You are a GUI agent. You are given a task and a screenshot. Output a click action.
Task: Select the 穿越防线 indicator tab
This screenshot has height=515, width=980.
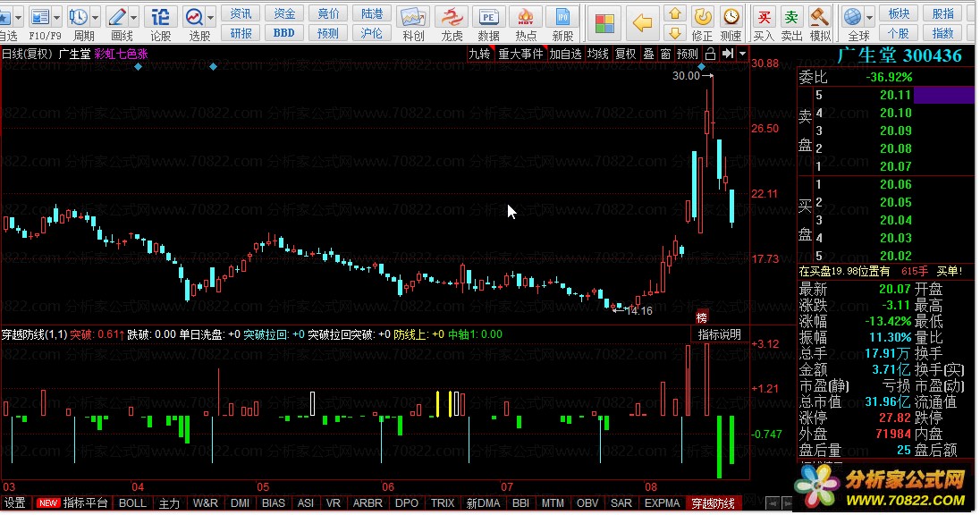(x=714, y=503)
